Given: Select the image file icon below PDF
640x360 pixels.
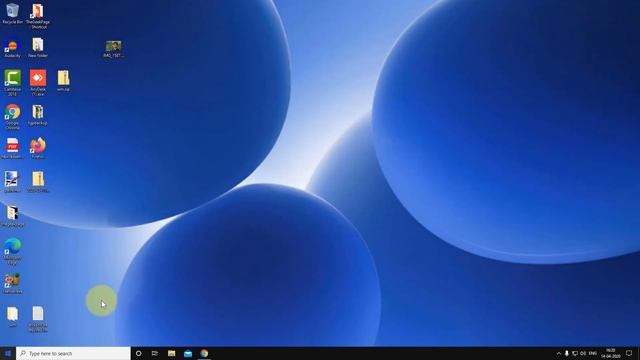Looking at the screenshot, I should [12, 182].
